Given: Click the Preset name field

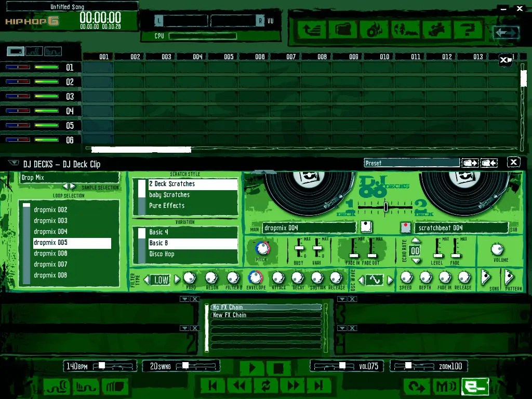Looking at the screenshot, I should [411, 163].
